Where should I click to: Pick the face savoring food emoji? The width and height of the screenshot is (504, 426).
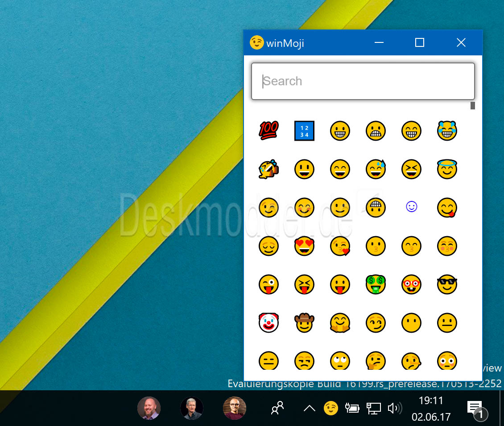point(447,208)
